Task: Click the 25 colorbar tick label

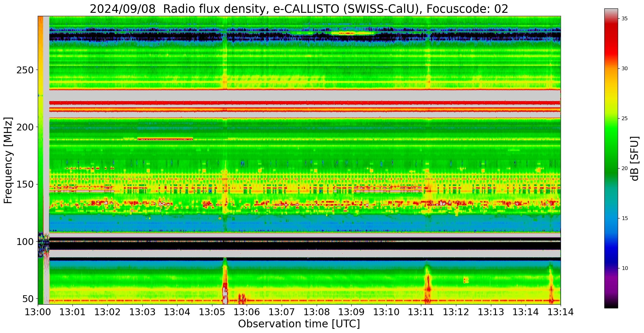Action: tap(625, 119)
